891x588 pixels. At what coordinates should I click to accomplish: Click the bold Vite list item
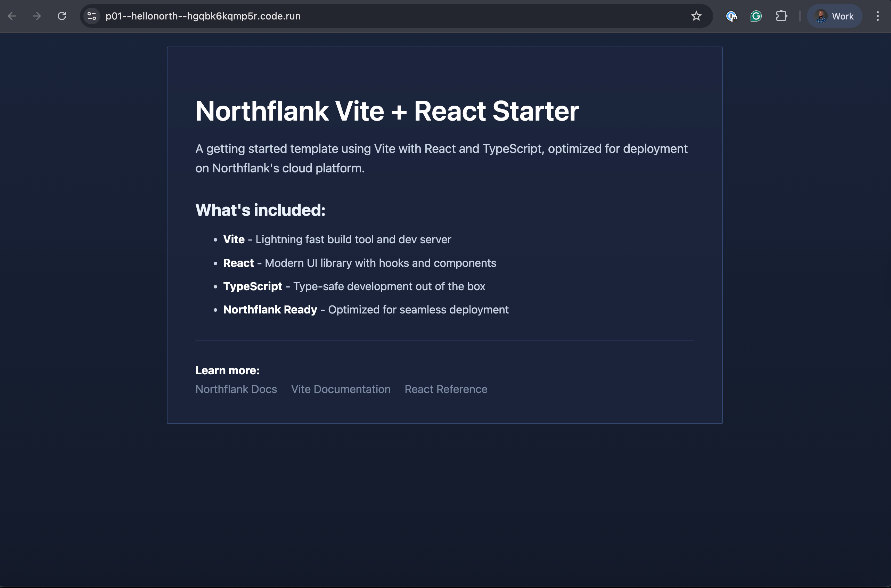click(x=234, y=239)
